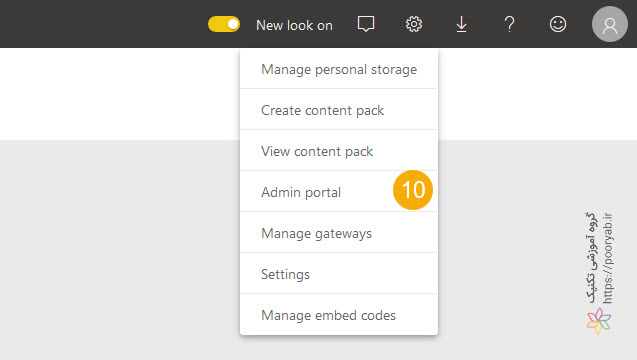Open the download arrow menu
Viewport: 637px width, 360px height.
point(462,24)
